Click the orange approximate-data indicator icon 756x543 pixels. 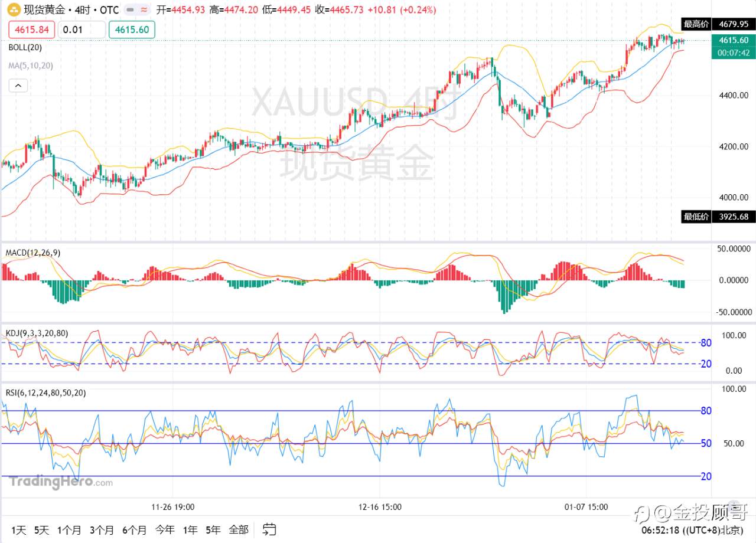[144, 10]
